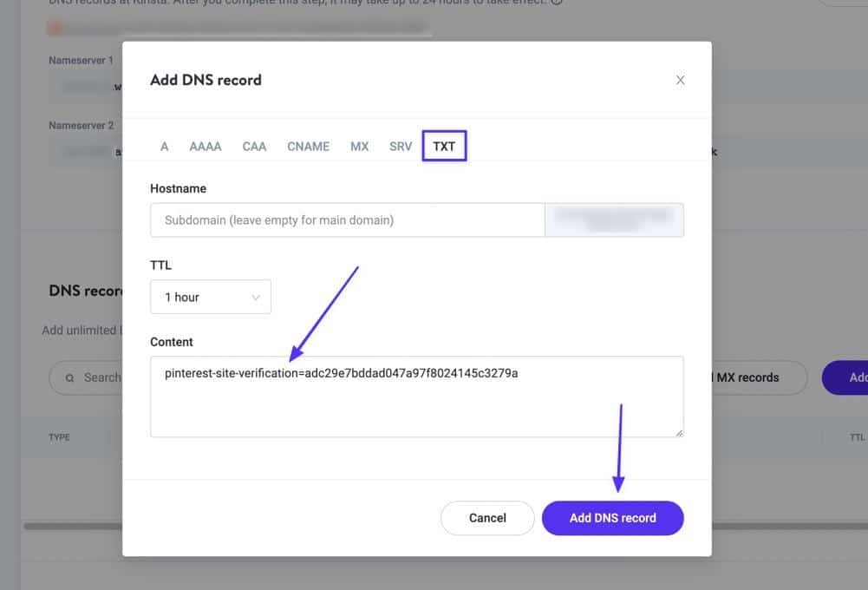Switch to the MX record tab
The height and width of the screenshot is (590, 868).
point(359,146)
